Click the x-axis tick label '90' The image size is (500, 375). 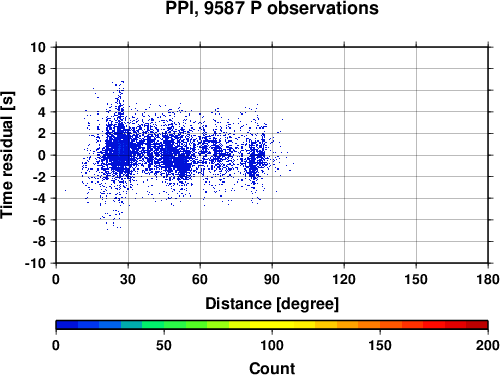tap(272, 279)
